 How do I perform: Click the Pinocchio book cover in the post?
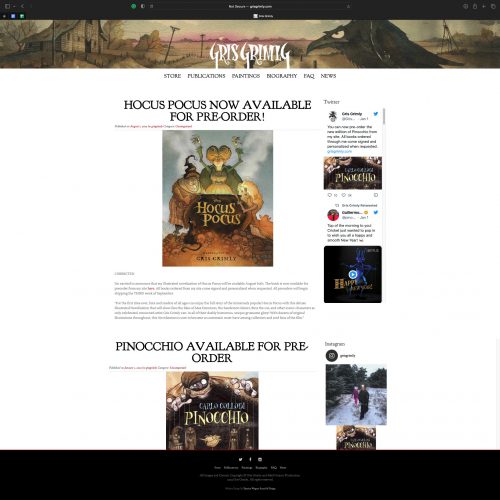click(x=212, y=411)
